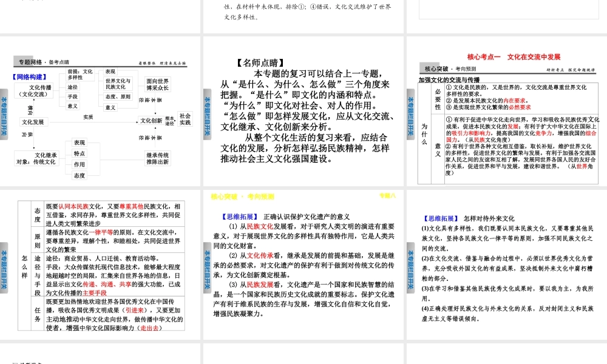This screenshot has height=364, width=607.
Task: Click the red 传递、沟通、共享 text
Action: pyautogui.click(x=107, y=285)
